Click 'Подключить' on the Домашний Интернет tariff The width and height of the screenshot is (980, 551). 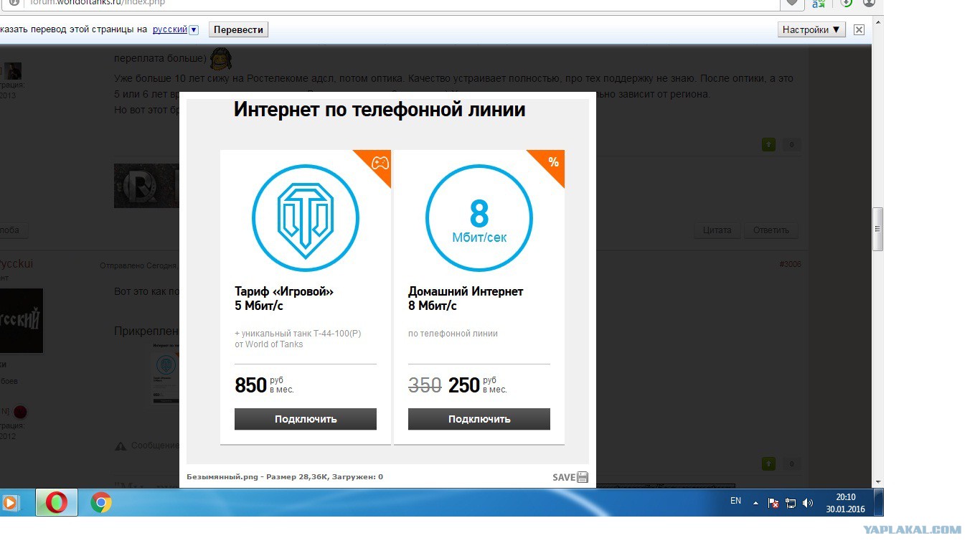479,419
